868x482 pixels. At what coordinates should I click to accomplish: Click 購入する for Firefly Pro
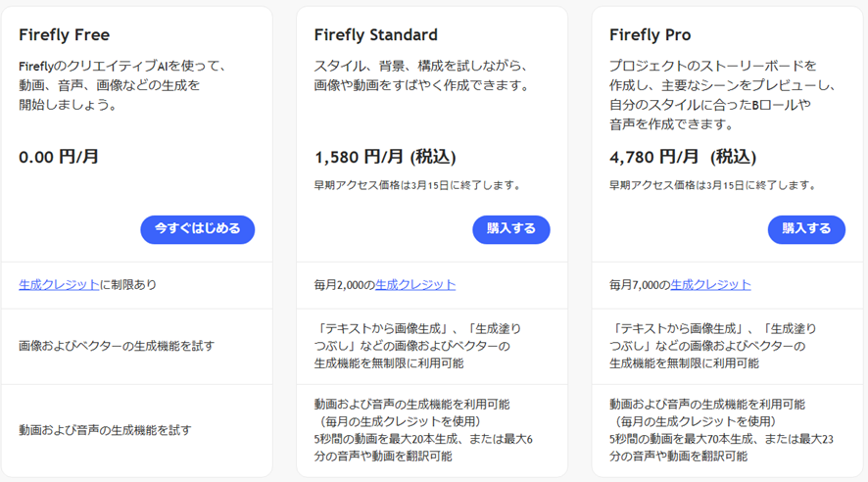tap(806, 229)
